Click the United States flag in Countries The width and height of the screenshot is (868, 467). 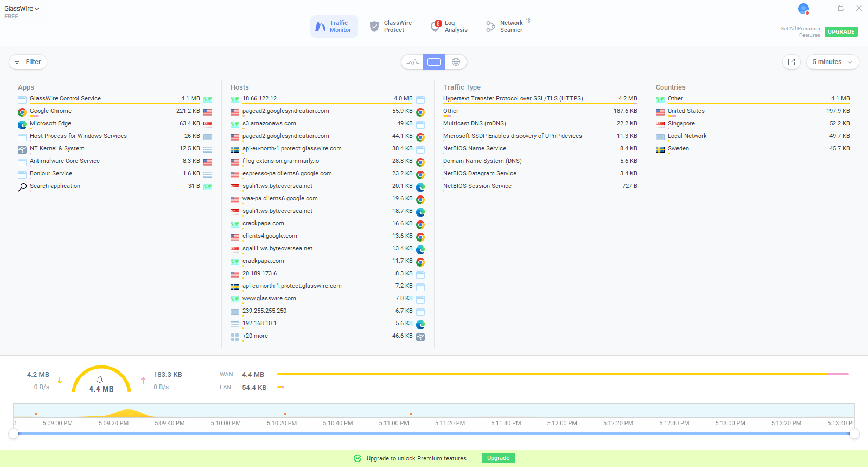[x=660, y=112]
